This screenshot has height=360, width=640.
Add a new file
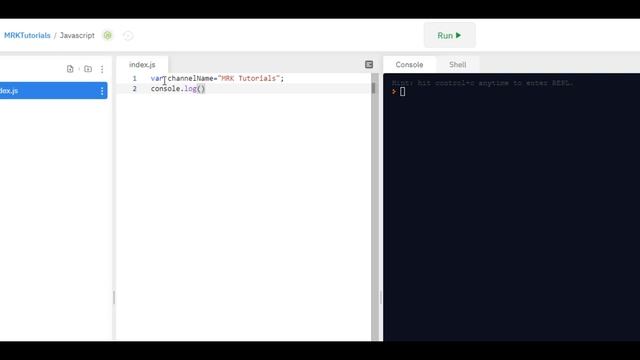pyautogui.click(x=70, y=69)
